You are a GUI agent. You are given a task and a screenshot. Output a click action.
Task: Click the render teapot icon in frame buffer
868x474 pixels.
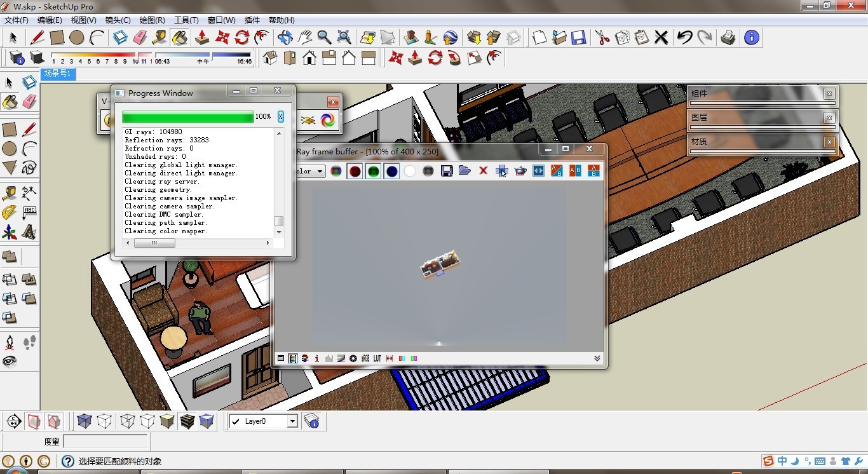[520, 171]
